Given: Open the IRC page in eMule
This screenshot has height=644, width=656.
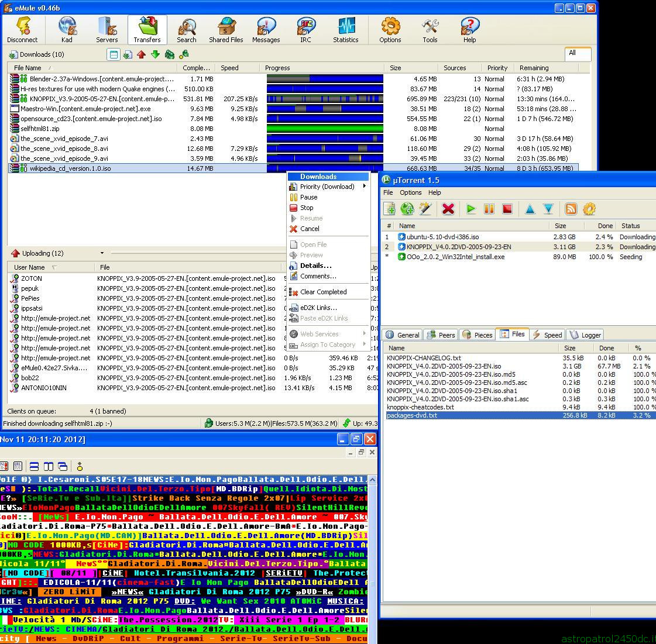Looking at the screenshot, I should point(306,30).
